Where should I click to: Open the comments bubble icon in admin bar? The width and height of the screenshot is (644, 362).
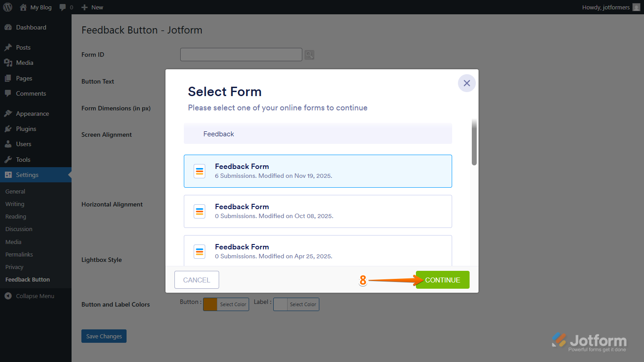pyautogui.click(x=63, y=7)
